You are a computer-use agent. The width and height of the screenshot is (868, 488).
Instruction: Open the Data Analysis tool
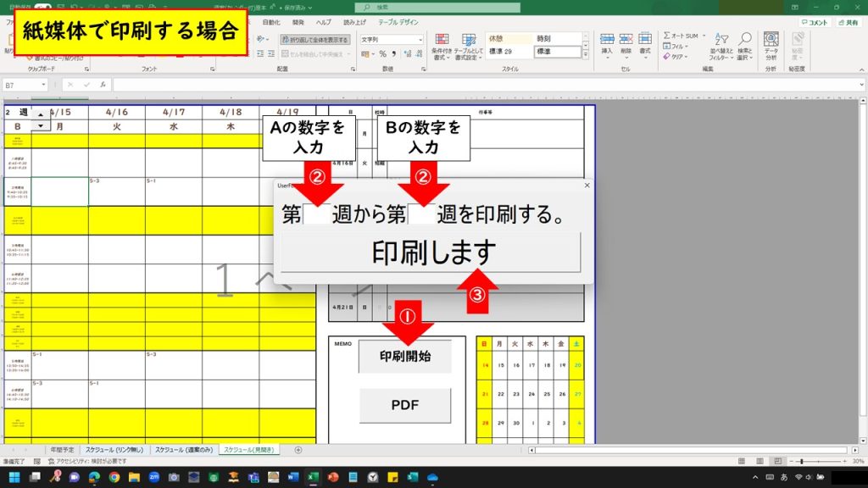tap(771, 47)
